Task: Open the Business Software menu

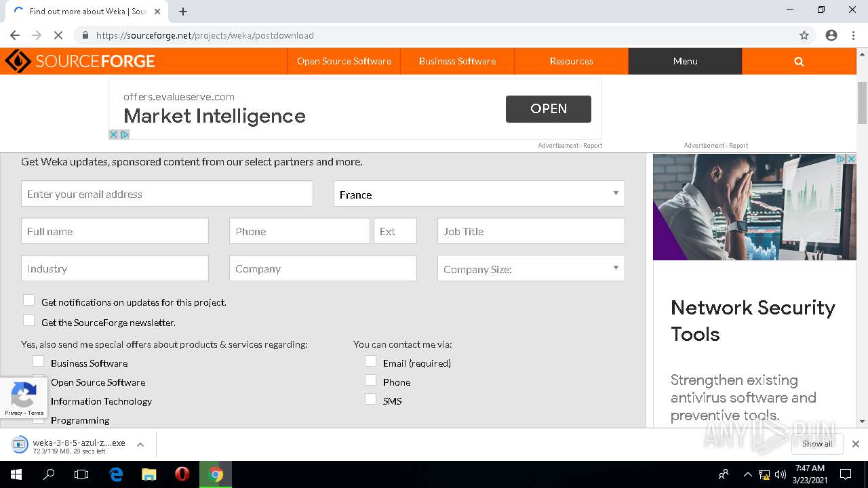Action: point(457,61)
